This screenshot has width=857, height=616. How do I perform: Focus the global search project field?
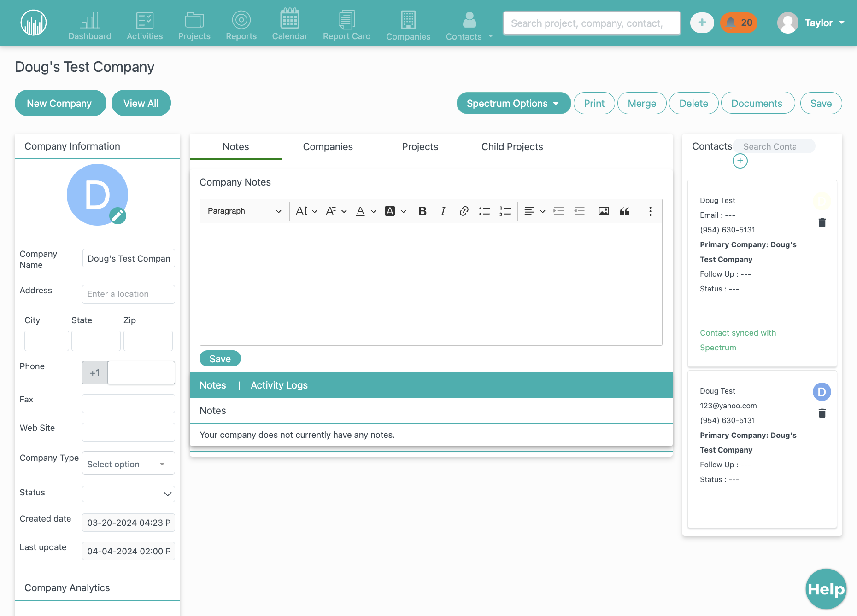[x=592, y=23]
